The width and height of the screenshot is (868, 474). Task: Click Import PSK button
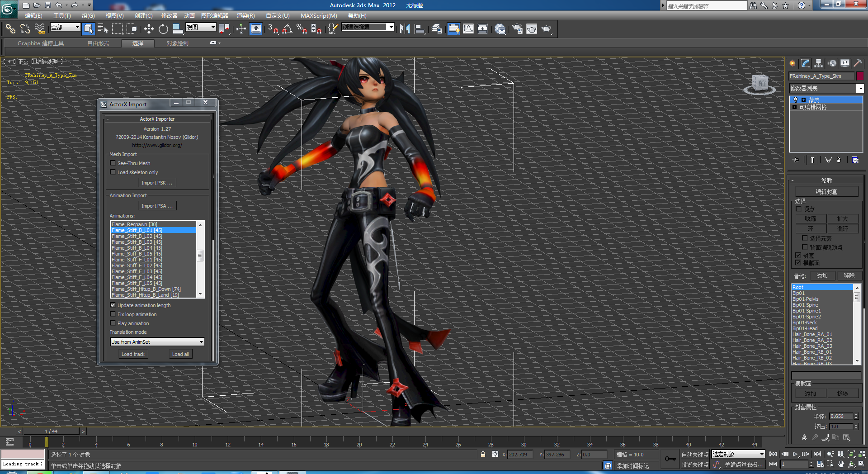tap(157, 183)
